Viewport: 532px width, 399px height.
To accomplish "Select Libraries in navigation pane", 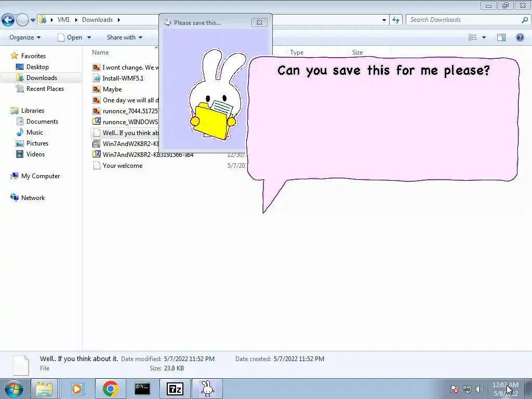I will 33,111.
